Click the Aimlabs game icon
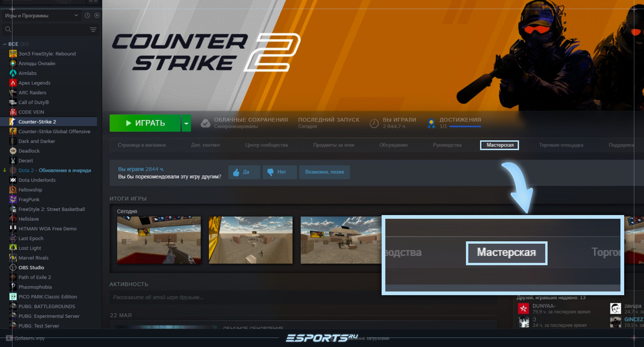Screen dimensions: 644x347 13,73
